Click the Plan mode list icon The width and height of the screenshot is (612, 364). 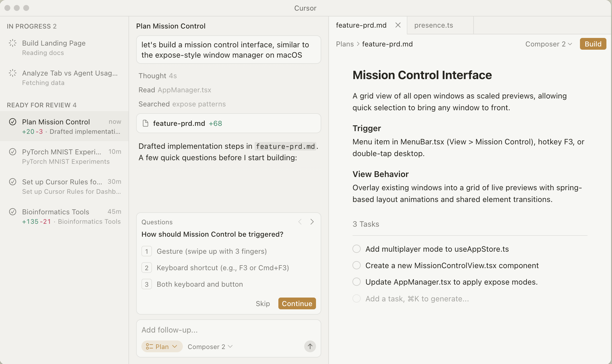click(150, 347)
